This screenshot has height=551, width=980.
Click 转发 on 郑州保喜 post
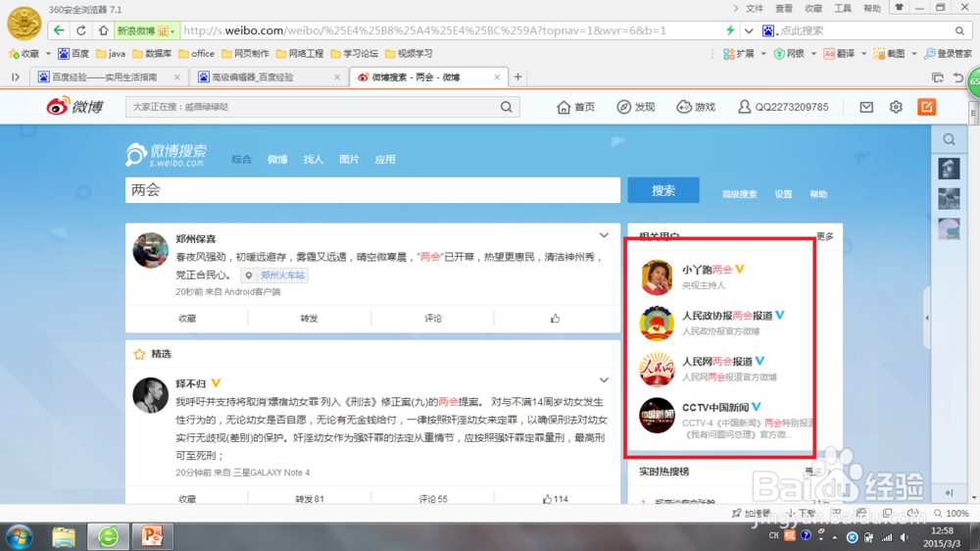pyautogui.click(x=310, y=319)
